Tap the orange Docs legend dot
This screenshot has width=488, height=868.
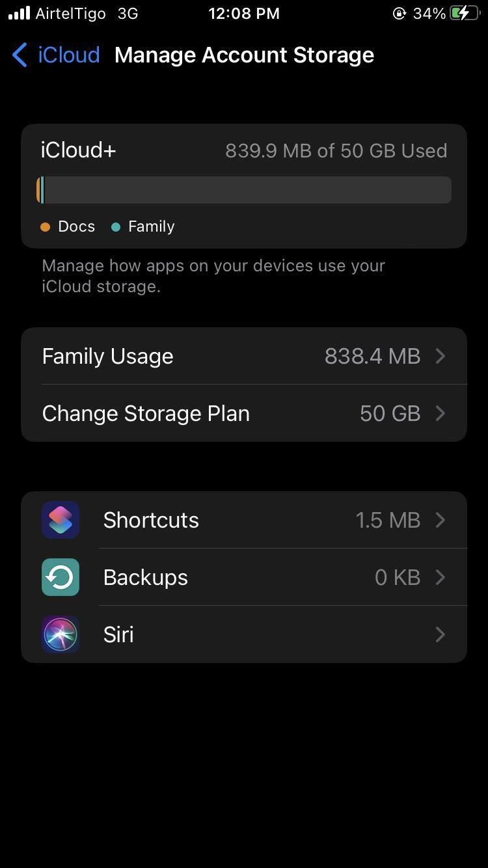click(46, 227)
